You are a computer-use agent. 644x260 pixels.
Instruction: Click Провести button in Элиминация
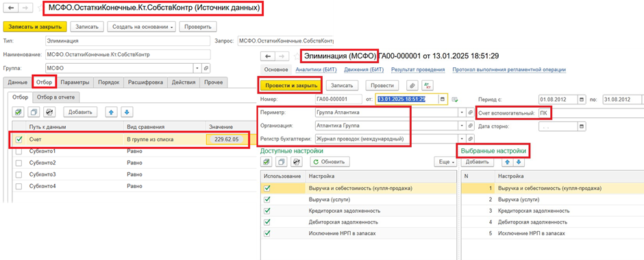pos(382,85)
